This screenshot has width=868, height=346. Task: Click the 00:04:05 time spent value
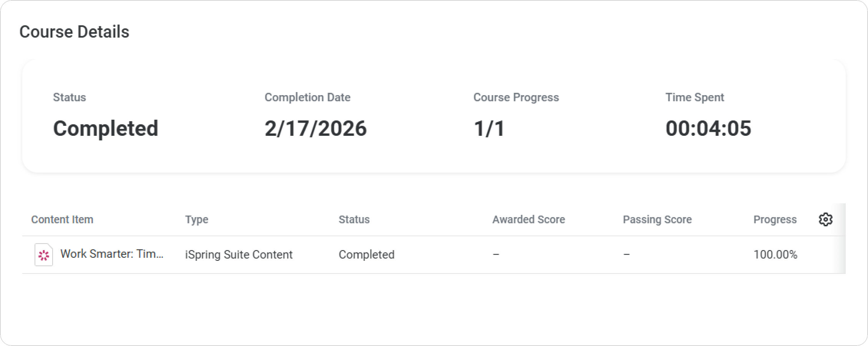(708, 128)
